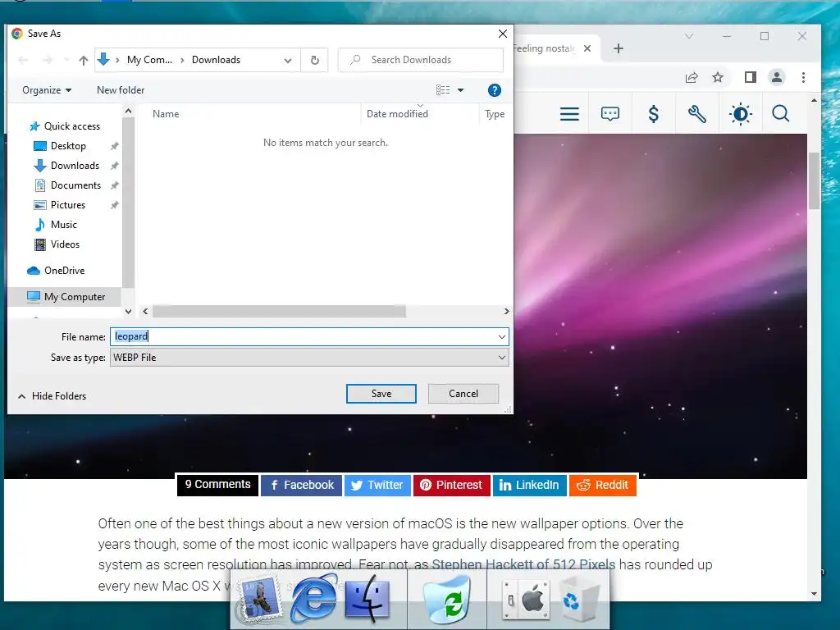Open a new Chrome tab
The image size is (840, 630).
pyautogui.click(x=619, y=48)
